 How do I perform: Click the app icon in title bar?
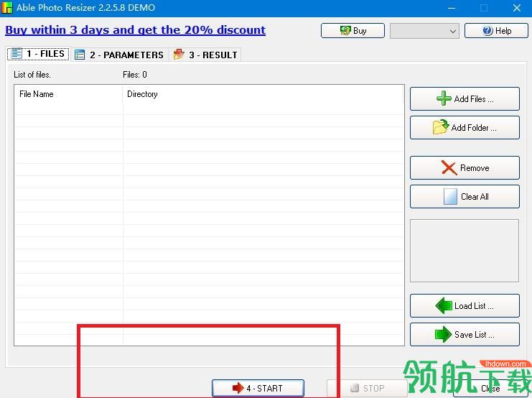[6, 7]
